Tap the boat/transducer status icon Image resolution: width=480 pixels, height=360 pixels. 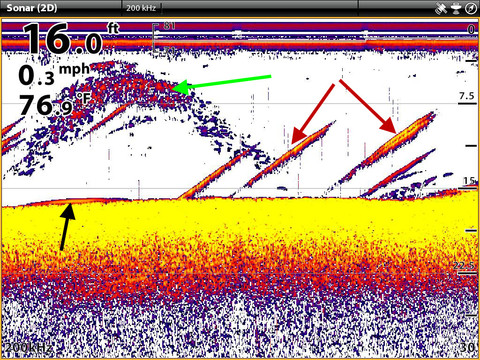tap(456, 8)
